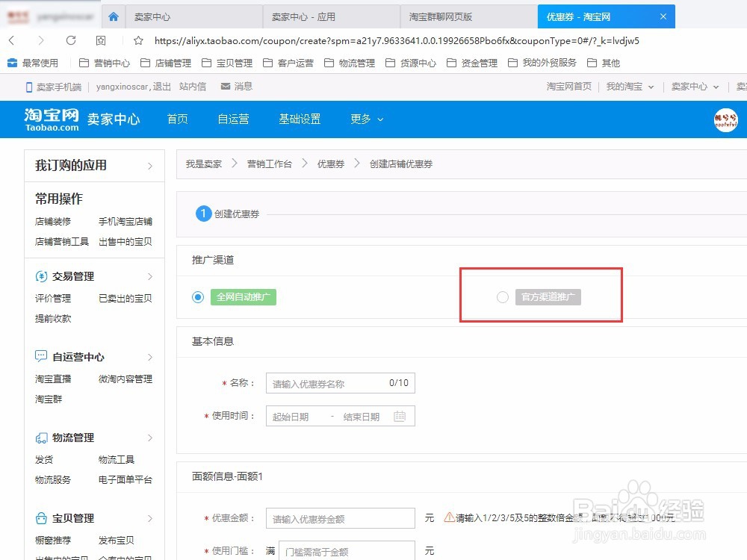Click the browser refresh icon

tap(71, 41)
